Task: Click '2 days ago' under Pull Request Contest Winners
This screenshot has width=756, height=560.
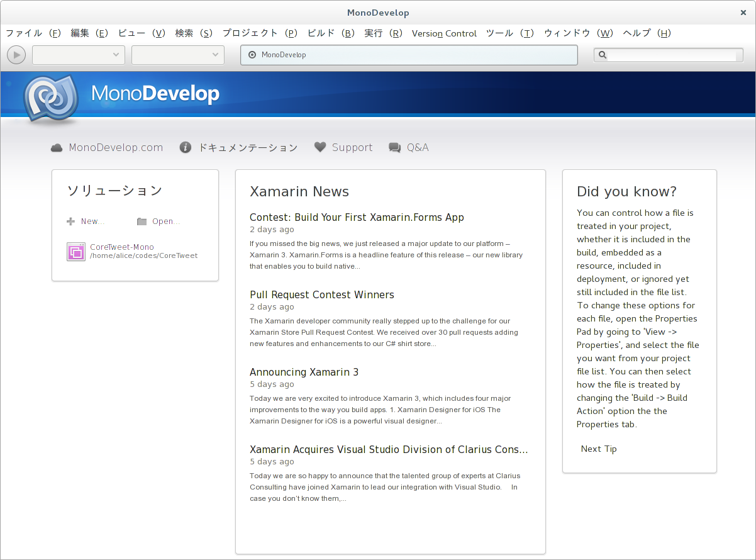Action: click(x=272, y=307)
